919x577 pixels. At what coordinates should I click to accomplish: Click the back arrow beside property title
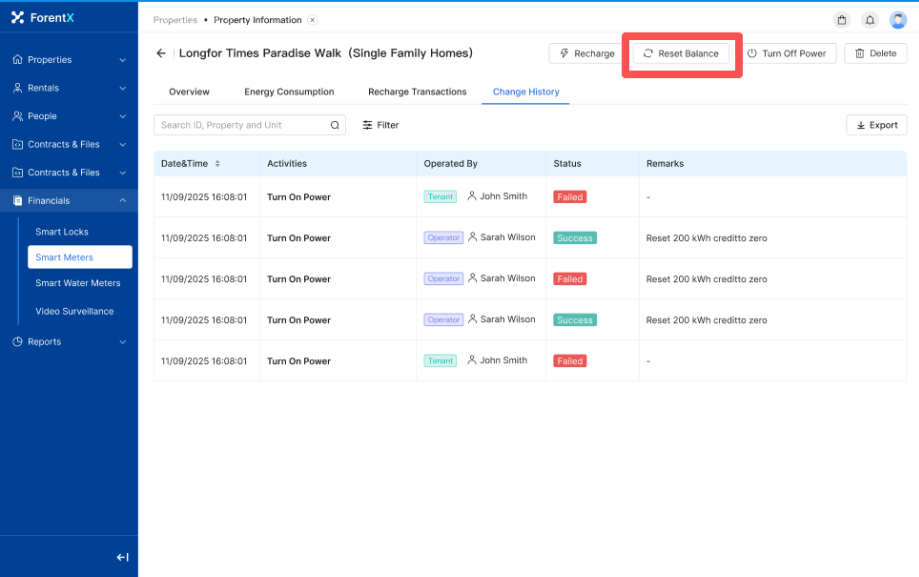pyautogui.click(x=161, y=53)
